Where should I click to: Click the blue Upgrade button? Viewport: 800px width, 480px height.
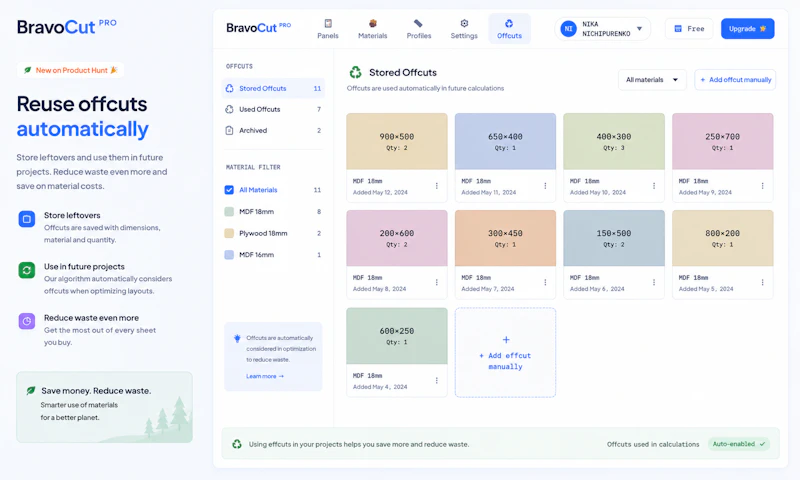tap(747, 29)
